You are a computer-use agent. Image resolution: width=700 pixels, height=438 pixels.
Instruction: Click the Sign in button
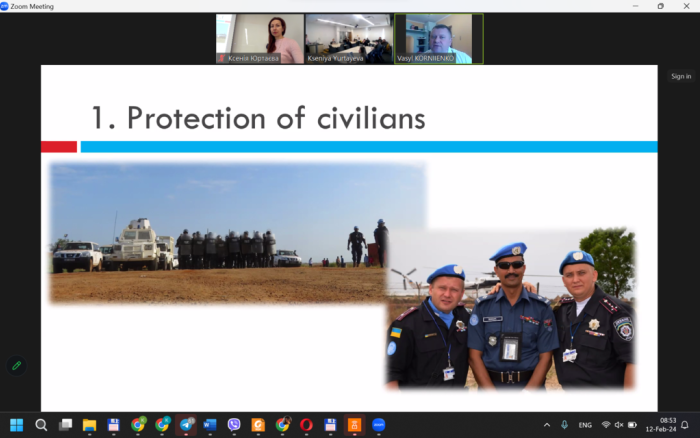tap(680, 76)
